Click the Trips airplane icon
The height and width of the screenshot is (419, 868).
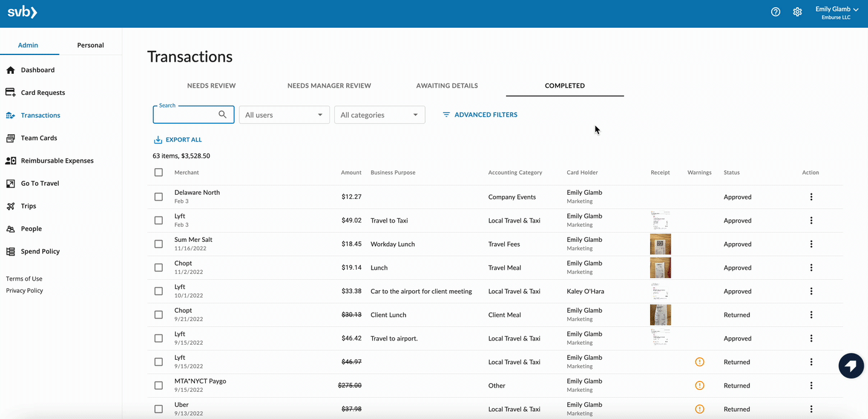(10, 206)
